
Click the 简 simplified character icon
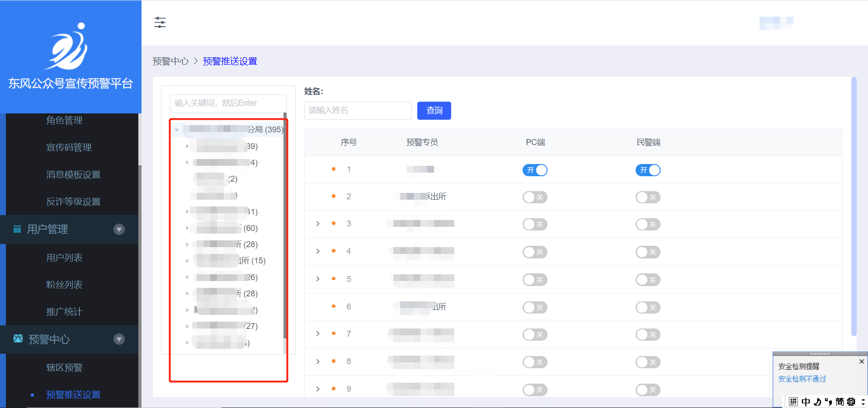(840, 402)
